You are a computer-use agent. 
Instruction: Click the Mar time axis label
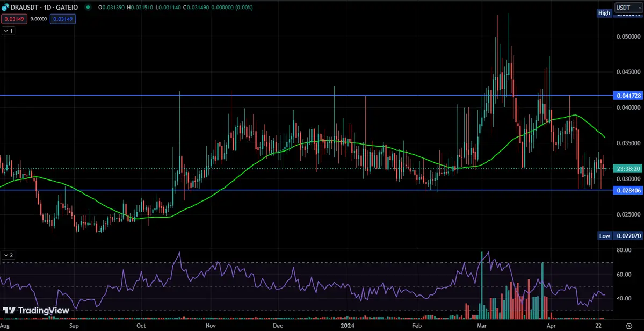tap(481, 325)
